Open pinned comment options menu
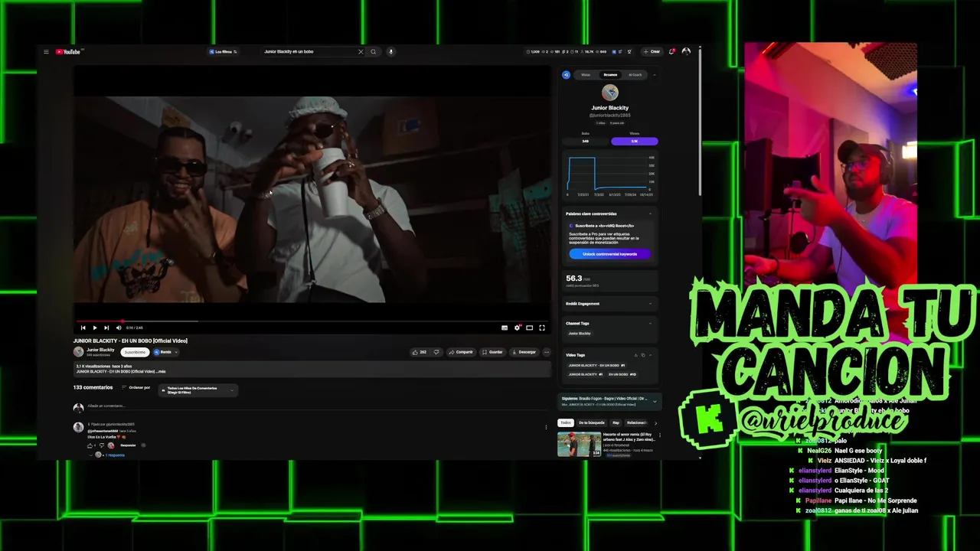Image resolution: width=980 pixels, height=551 pixels. [x=546, y=427]
